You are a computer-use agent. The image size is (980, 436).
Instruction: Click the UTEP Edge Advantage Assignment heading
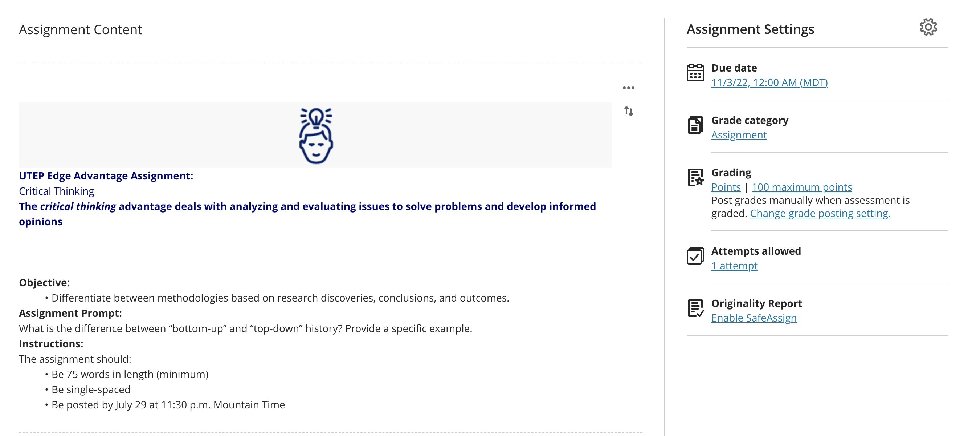[x=106, y=176]
